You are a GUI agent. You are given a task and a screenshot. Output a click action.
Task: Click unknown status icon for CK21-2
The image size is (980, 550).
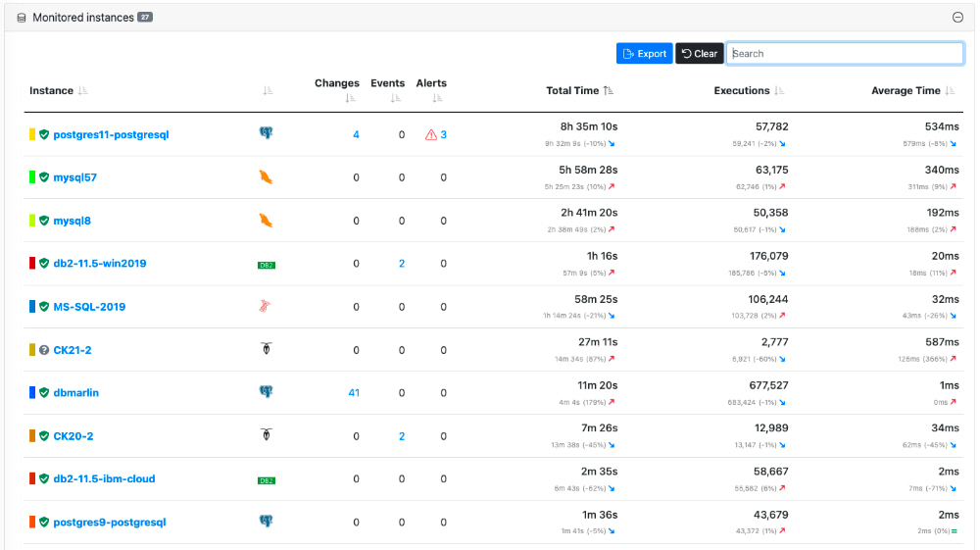tap(44, 350)
